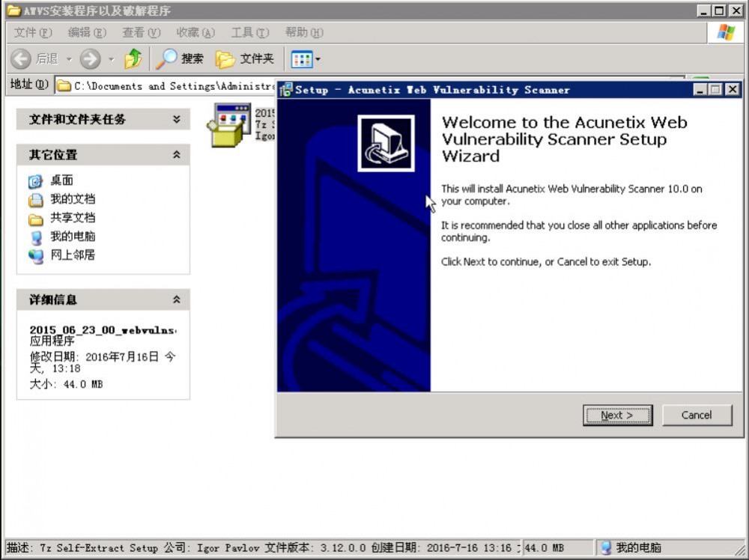
Task: Click the 网上邻居 network icon
Action: 36,256
